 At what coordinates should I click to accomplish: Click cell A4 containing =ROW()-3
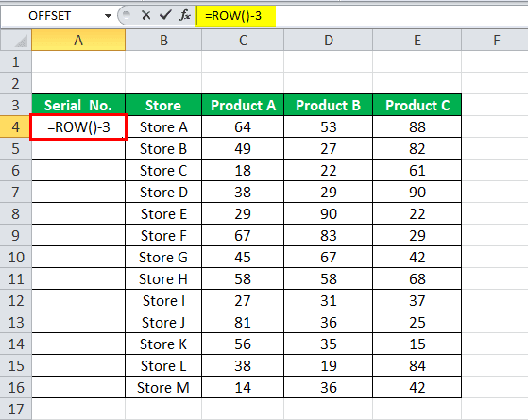(x=78, y=126)
